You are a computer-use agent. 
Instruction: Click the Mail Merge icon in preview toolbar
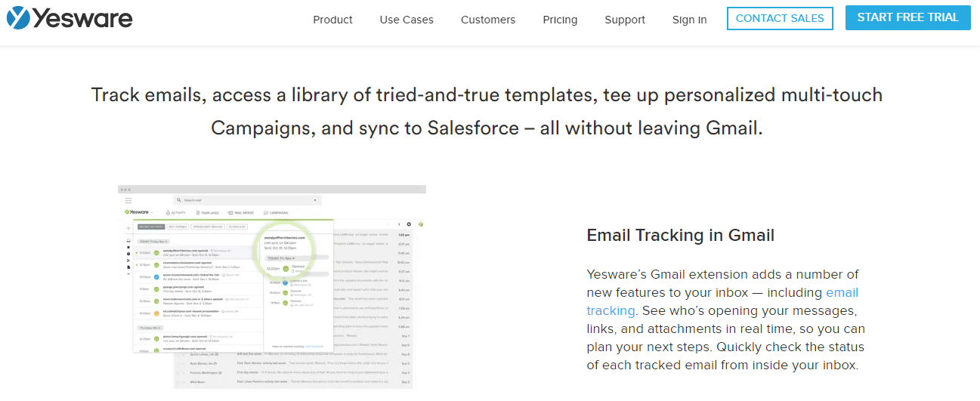coord(230,213)
